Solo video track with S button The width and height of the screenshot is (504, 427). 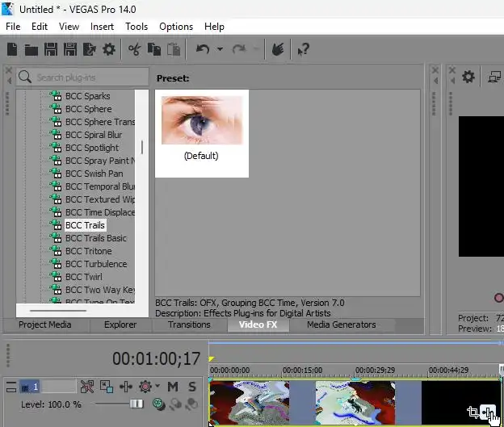click(192, 387)
